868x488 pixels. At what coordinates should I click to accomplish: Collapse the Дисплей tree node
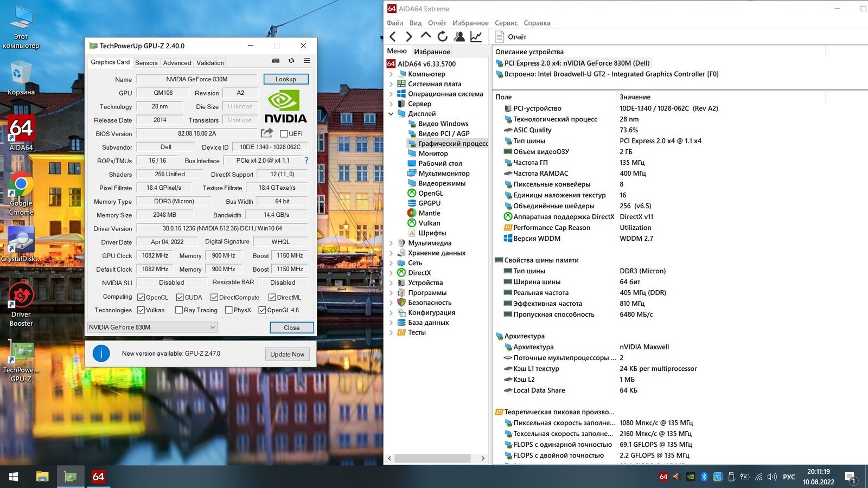click(x=391, y=114)
